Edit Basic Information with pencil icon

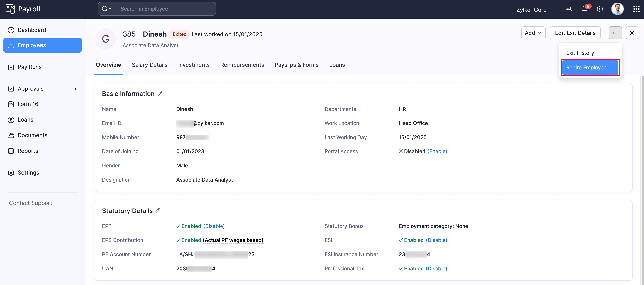[159, 93]
